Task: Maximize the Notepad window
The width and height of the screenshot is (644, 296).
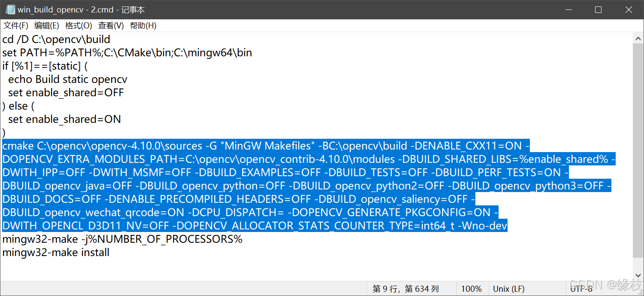Action: coord(598,9)
